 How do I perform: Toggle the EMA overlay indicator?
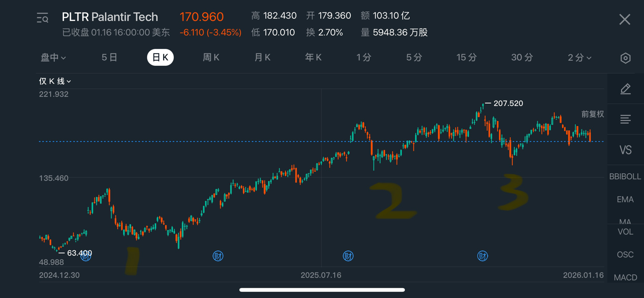click(625, 199)
